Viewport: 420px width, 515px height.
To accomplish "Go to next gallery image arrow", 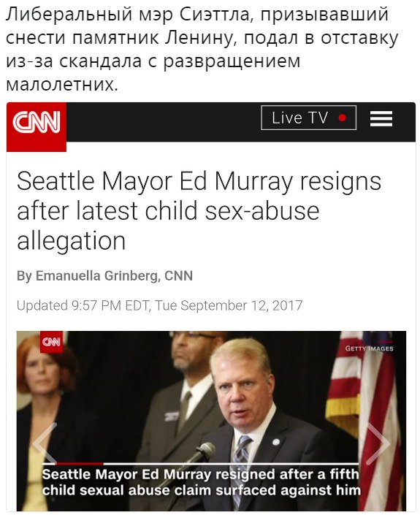I will (378, 443).
